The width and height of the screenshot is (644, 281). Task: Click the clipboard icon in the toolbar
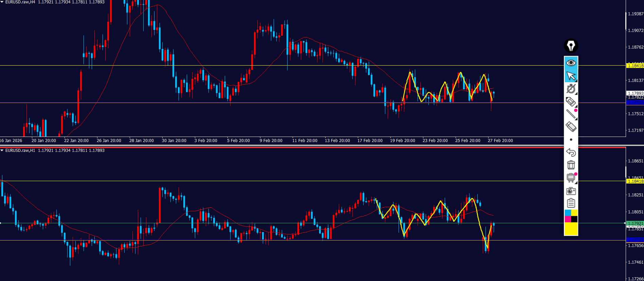571,203
